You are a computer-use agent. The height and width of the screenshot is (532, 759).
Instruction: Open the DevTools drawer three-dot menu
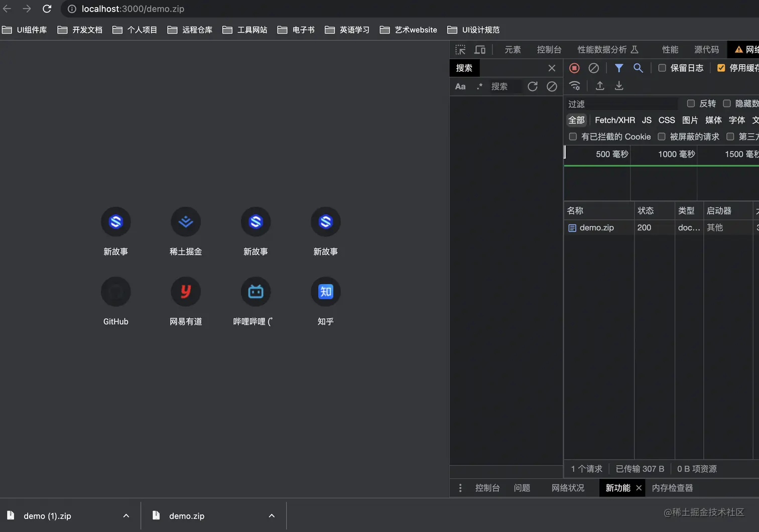pyautogui.click(x=460, y=488)
